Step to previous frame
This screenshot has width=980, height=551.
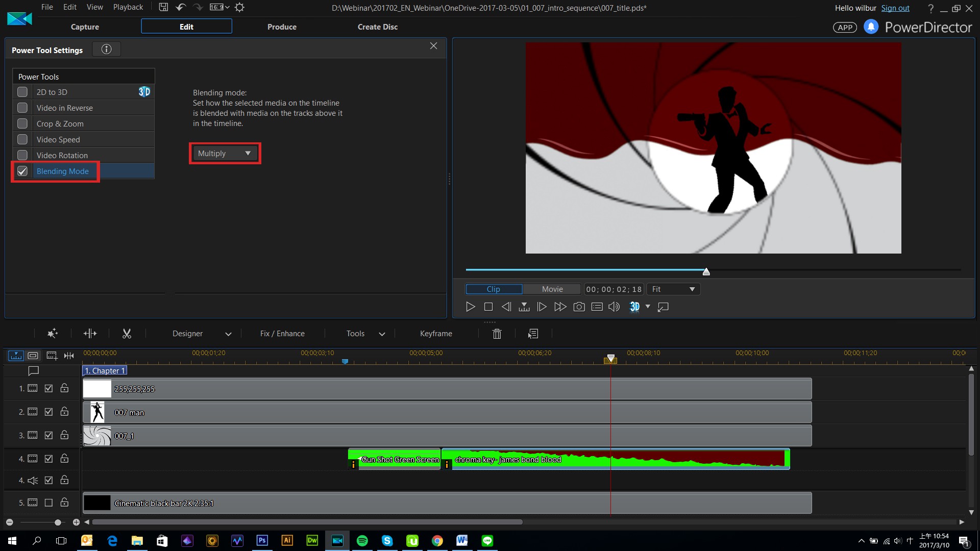tap(506, 307)
